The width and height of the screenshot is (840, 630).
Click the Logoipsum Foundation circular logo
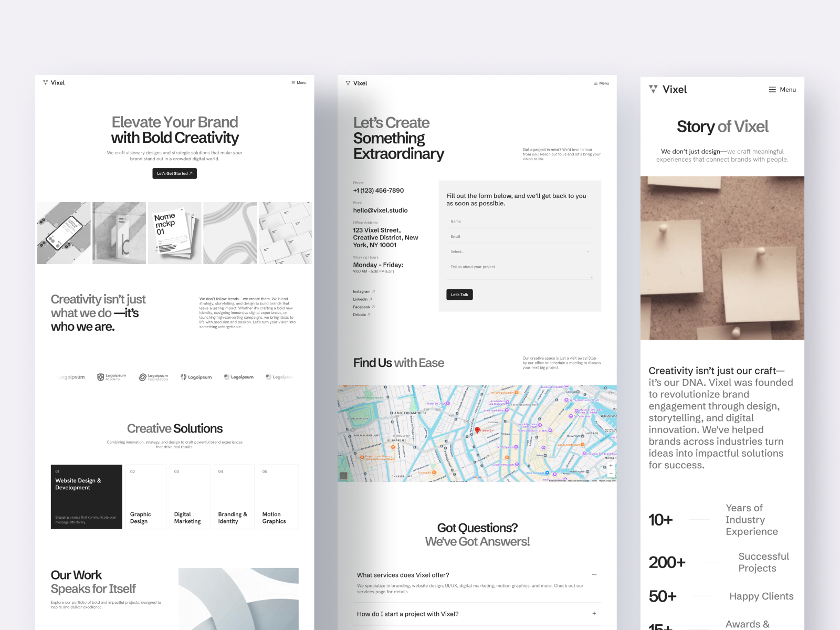(x=153, y=377)
